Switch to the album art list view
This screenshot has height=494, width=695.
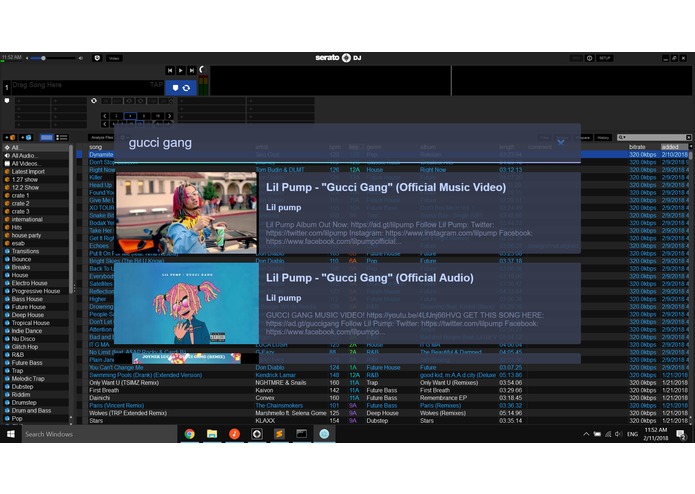pyautogui.click(x=62, y=137)
